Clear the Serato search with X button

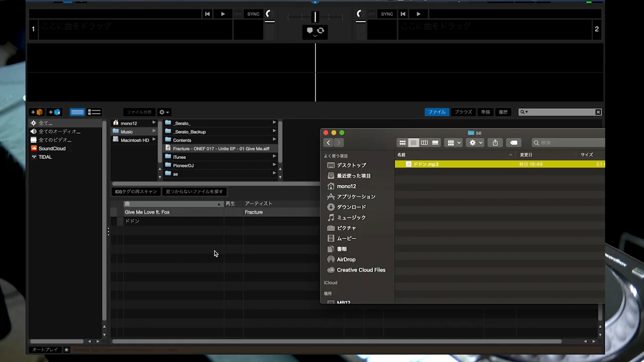[598, 112]
